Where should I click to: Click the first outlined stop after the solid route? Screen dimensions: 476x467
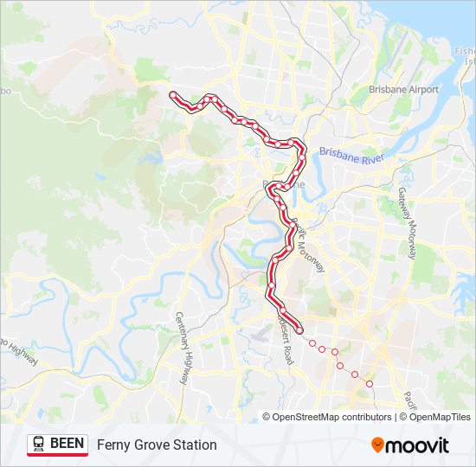312,343
